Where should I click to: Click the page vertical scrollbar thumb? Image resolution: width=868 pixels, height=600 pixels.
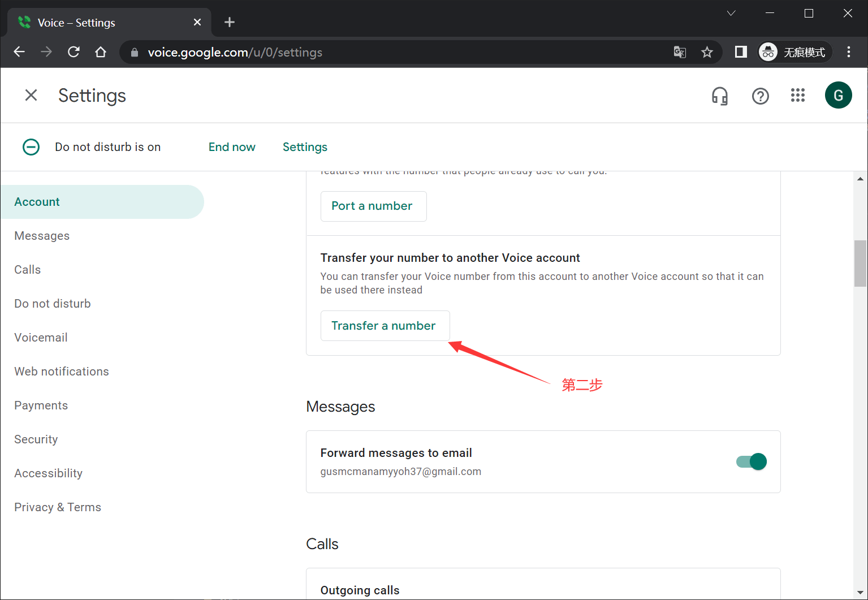860,264
